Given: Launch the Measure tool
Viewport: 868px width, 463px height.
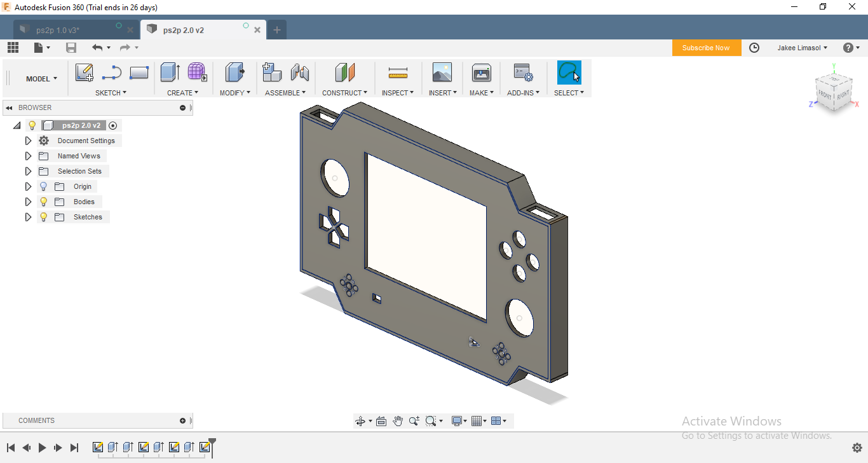Looking at the screenshot, I should pyautogui.click(x=398, y=73).
